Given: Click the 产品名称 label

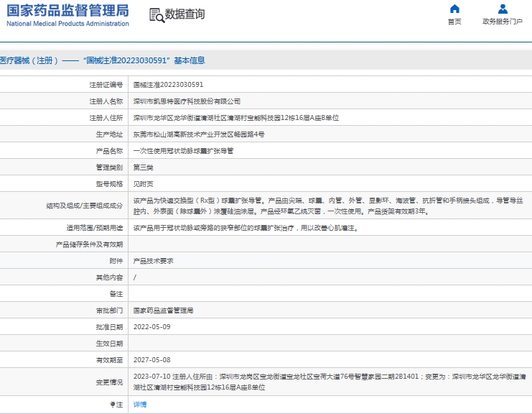Looking at the screenshot, I should click(109, 151).
